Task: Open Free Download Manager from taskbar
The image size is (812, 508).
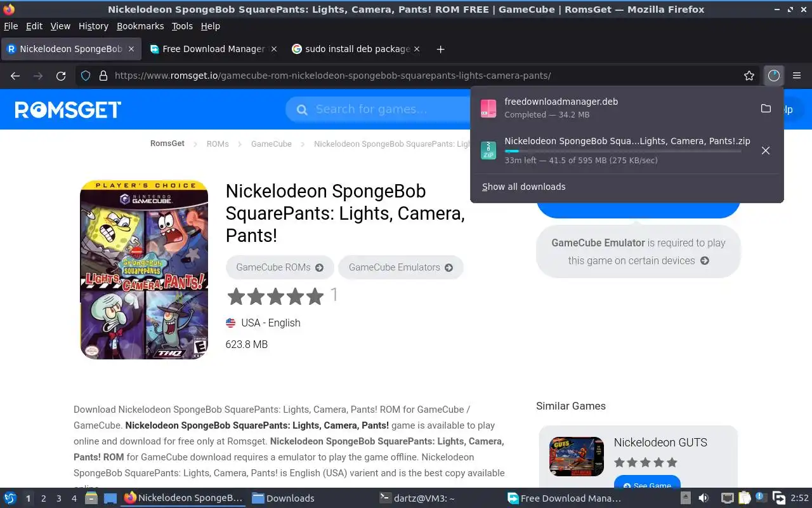Action: (565, 498)
